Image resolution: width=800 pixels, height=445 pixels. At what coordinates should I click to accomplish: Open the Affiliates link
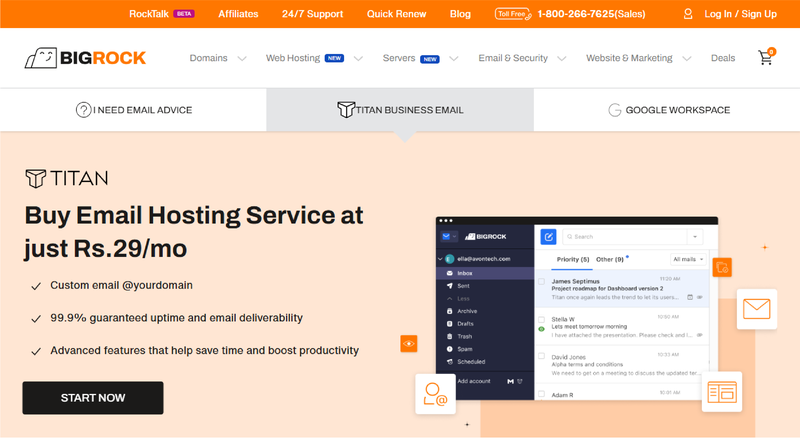click(x=238, y=14)
